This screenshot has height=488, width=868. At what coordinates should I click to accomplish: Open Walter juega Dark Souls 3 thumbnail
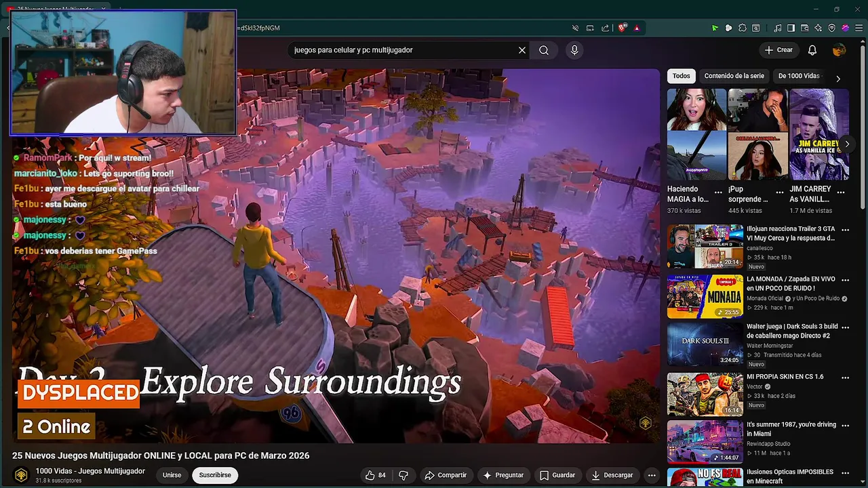(705, 344)
